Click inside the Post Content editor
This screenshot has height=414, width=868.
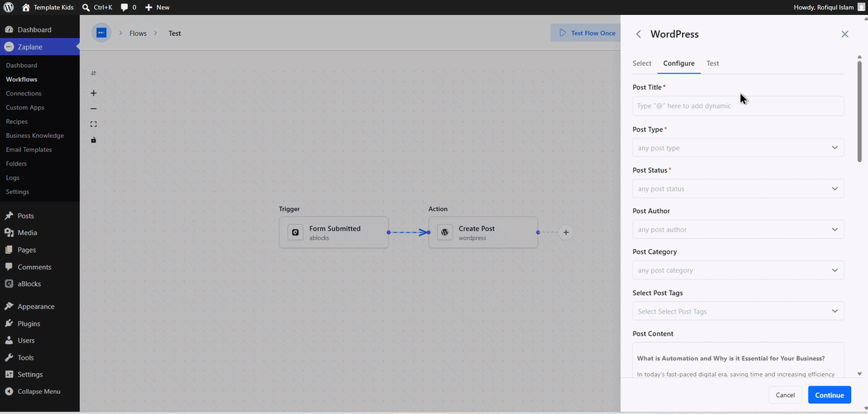pos(738,360)
